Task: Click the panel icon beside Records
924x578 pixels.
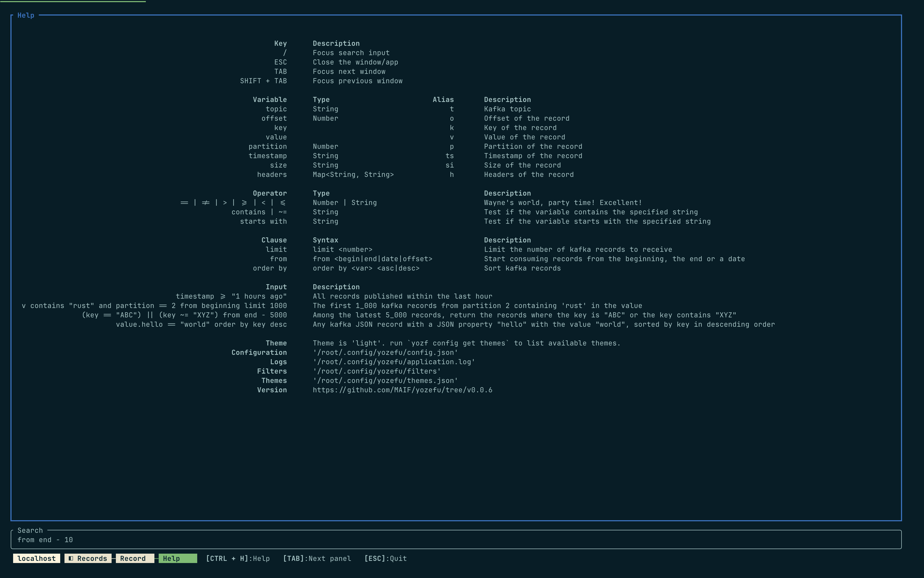Action: point(71,558)
